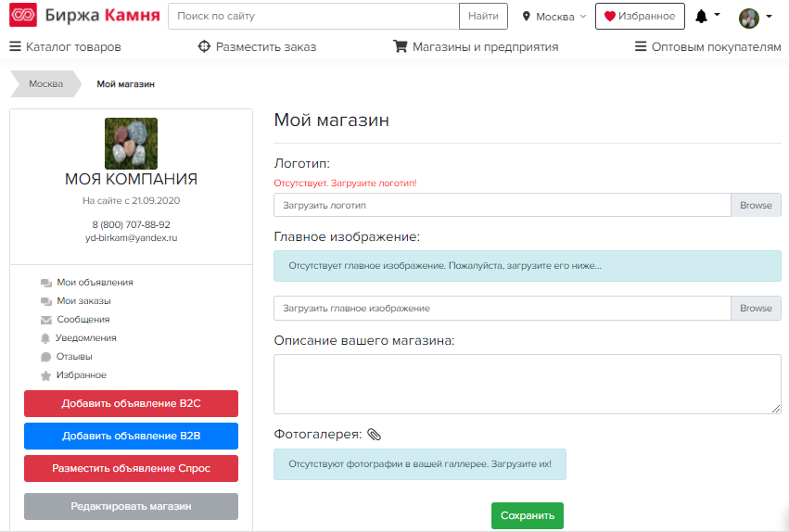
Task: Click the envelope icon beside Сообщения
Action: [x=46, y=320]
